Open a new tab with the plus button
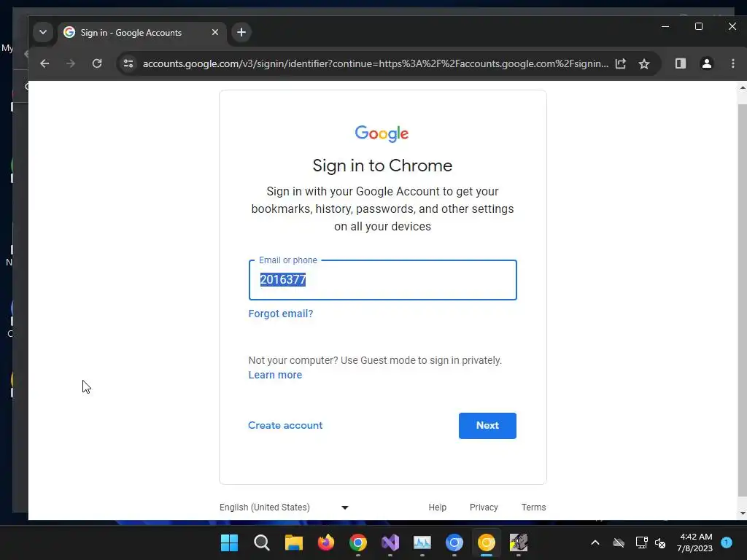Viewport: 747px width, 560px height. [241, 32]
